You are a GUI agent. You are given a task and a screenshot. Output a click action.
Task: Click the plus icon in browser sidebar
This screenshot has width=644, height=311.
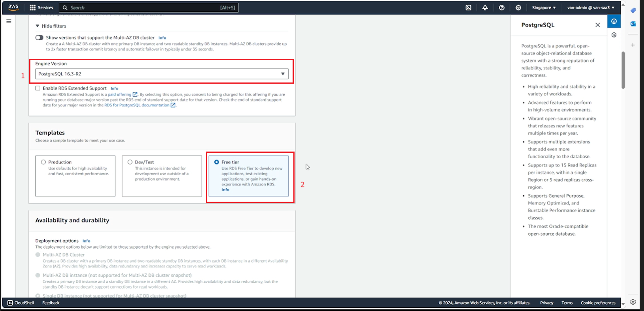(x=633, y=45)
